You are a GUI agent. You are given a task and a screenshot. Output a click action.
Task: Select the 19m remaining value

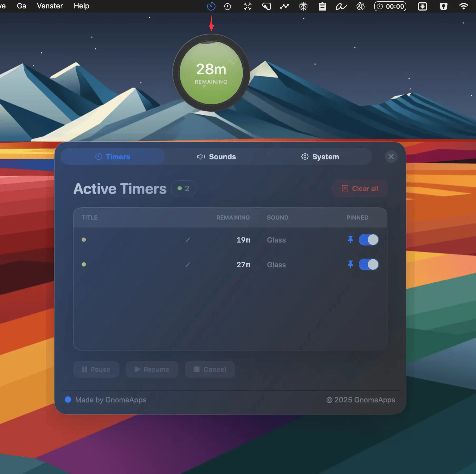[x=243, y=240]
